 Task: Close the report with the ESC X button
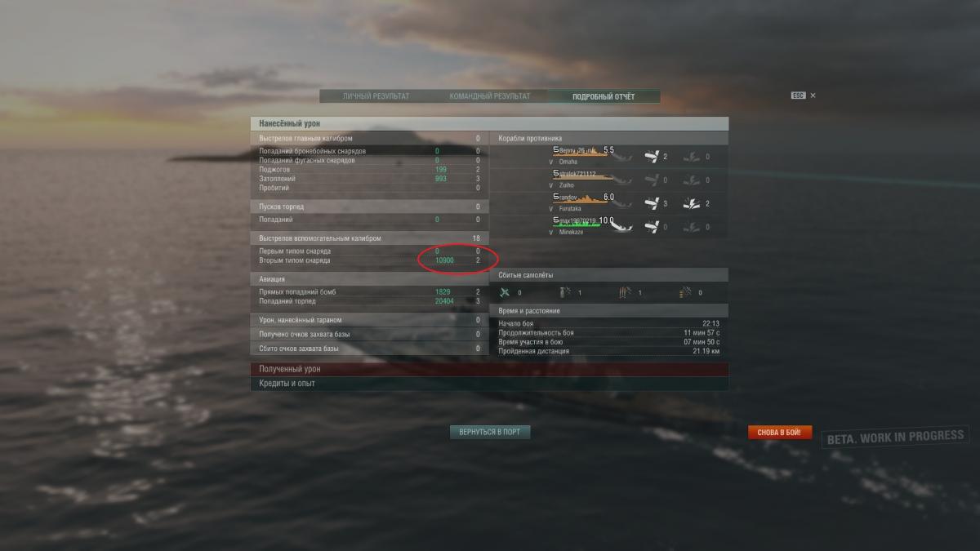804,96
